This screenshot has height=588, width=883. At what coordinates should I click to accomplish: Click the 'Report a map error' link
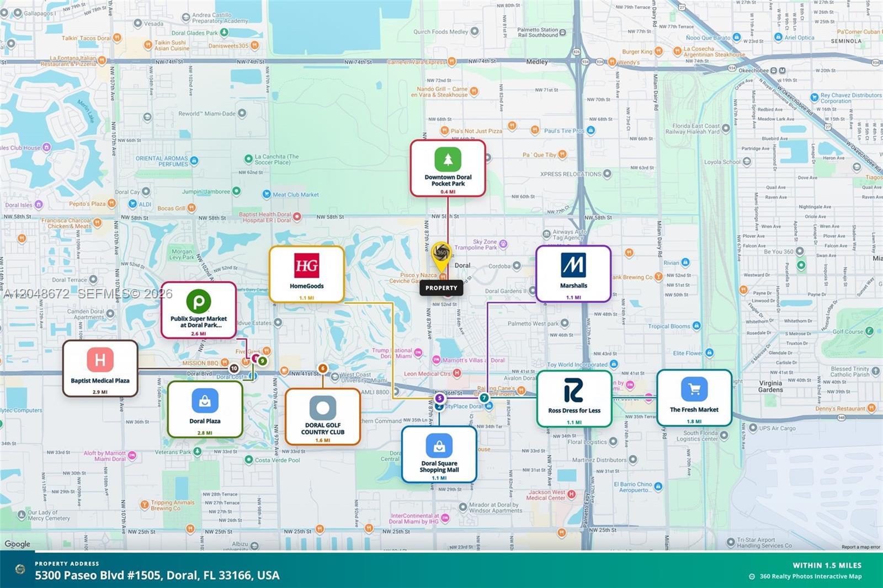click(861, 547)
